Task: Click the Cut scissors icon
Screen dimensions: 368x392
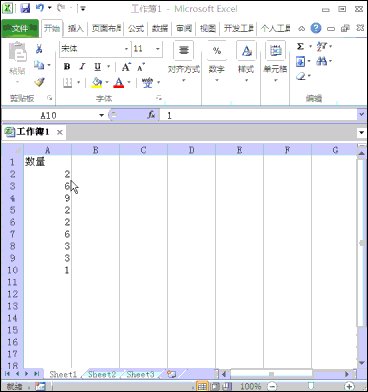Action: [39, 49]
